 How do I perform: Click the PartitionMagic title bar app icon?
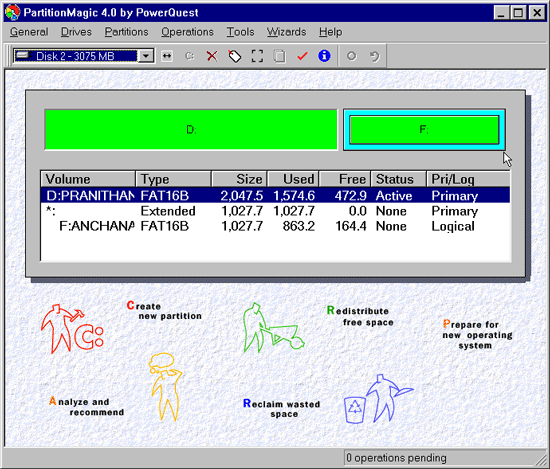pos(12,13)
